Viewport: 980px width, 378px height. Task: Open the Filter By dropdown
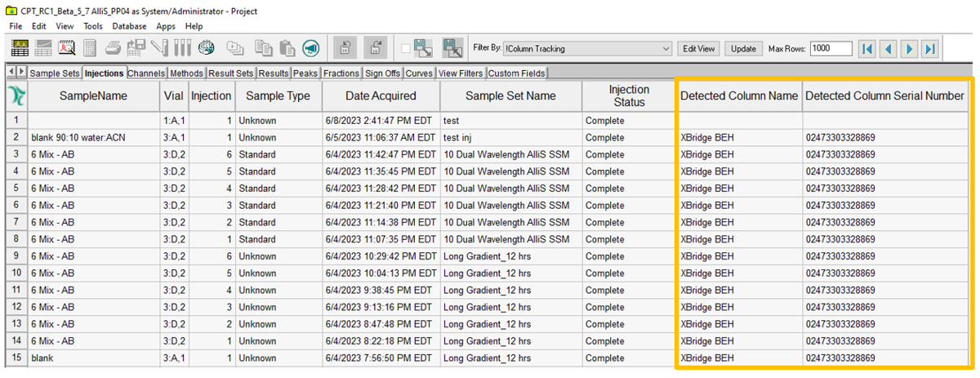[666, 49]
